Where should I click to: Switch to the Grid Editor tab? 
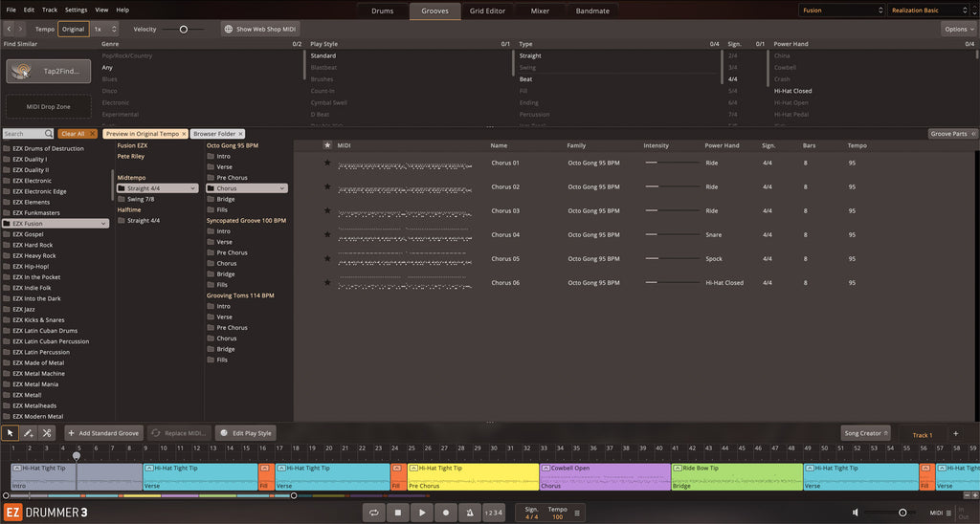pyautogui.click(x=487, y=11)
